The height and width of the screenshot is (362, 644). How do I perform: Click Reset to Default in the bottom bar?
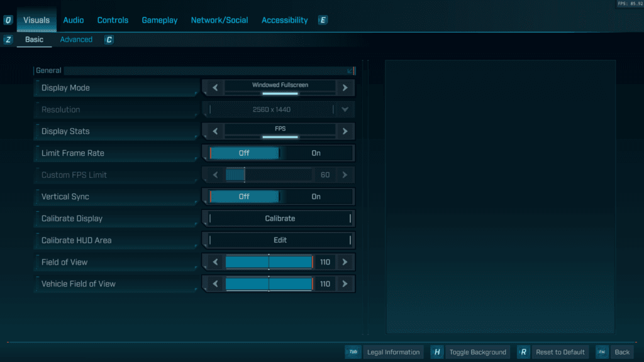(560, 352)
